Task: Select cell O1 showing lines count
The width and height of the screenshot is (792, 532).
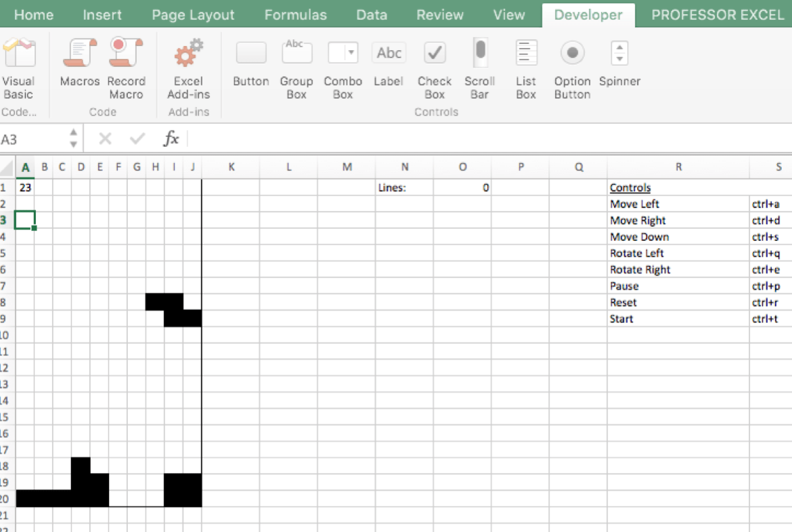Action: pyautogui.click(x=462, y=188)
